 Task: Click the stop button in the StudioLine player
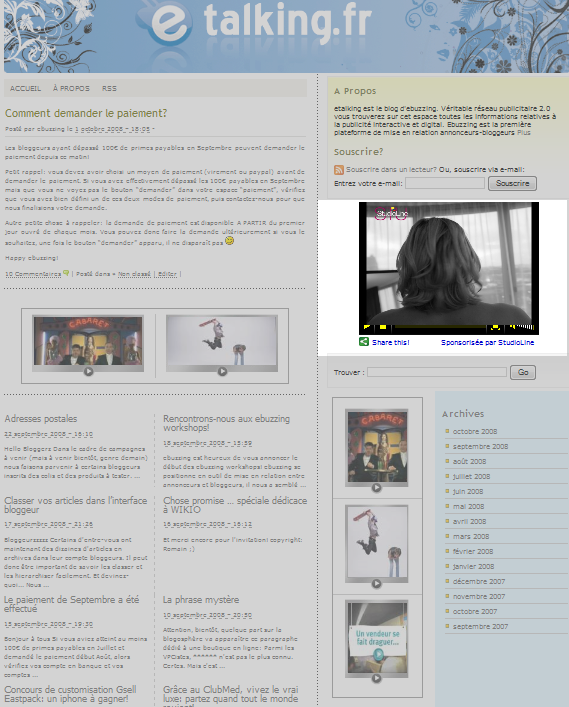click(383, 327)
